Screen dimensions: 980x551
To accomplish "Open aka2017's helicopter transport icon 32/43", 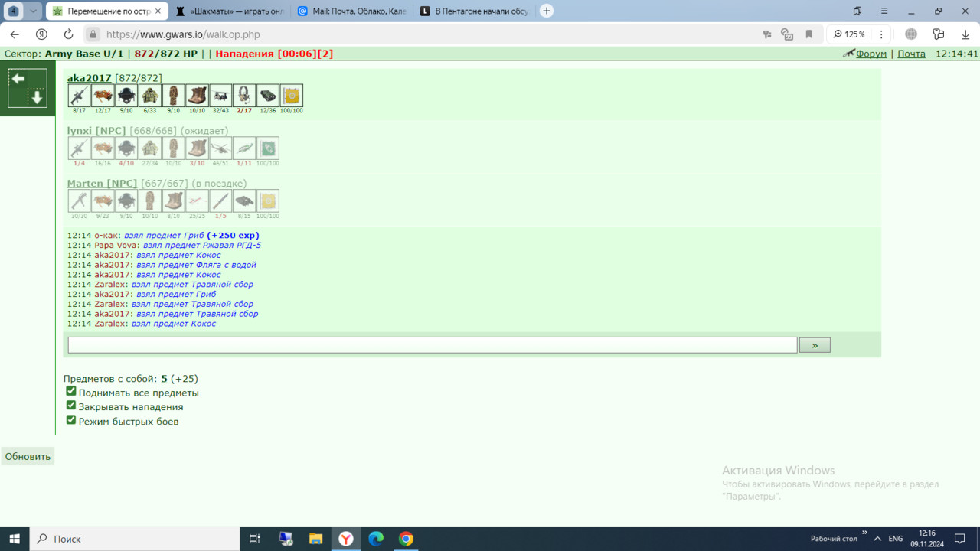I will tap(220, 96).
